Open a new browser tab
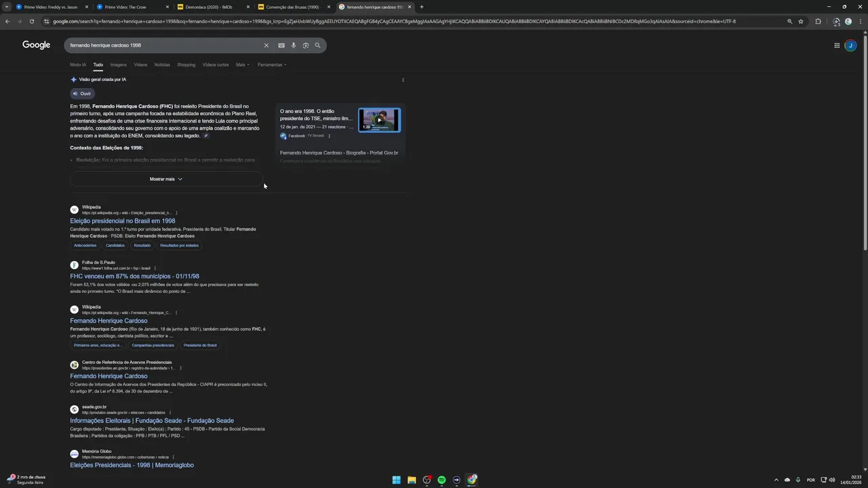Viewport: 868px width, 488px height. point(422,7)
